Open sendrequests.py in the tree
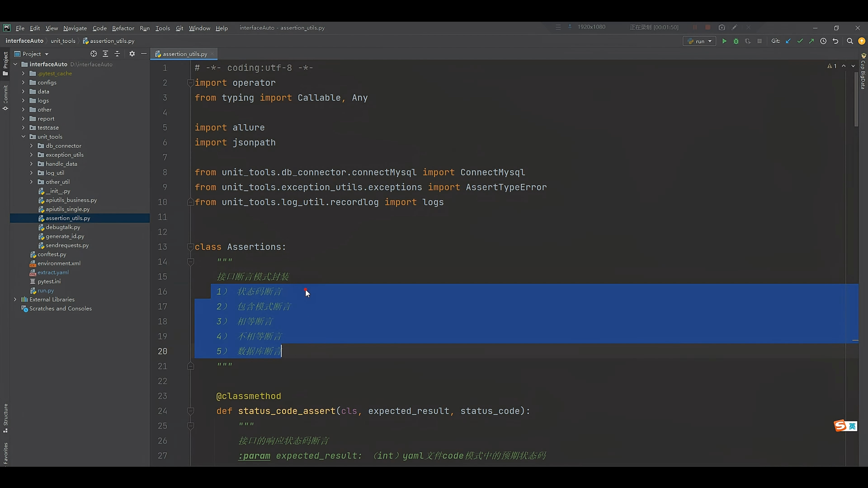The image size is (868, 488). coord(67,245)
